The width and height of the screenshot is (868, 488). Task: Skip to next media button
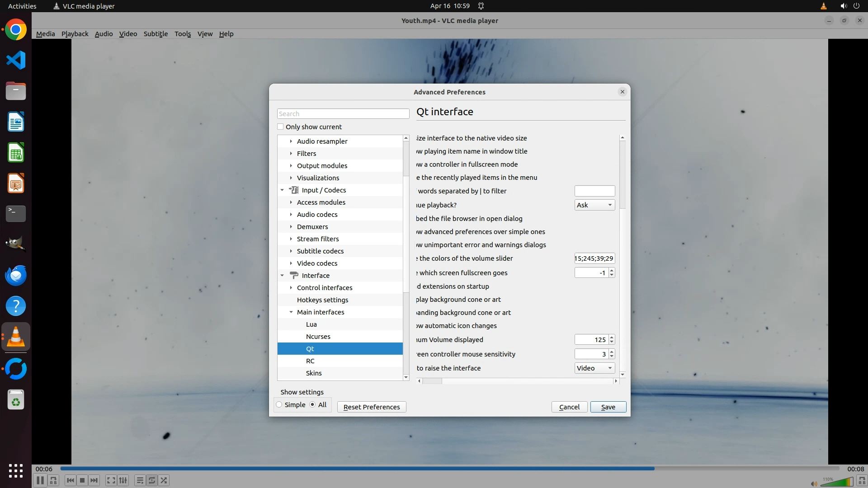click(94, 480)
